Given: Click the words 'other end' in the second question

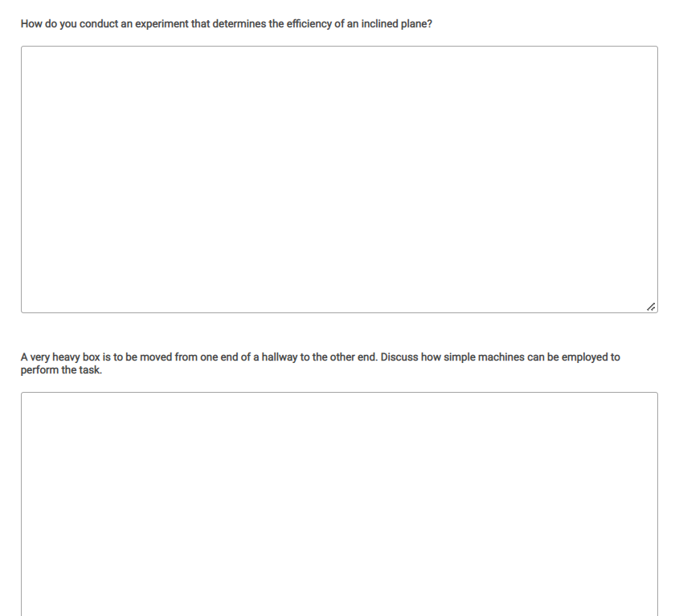Looking at the screenshot, I should pos(354,357).
